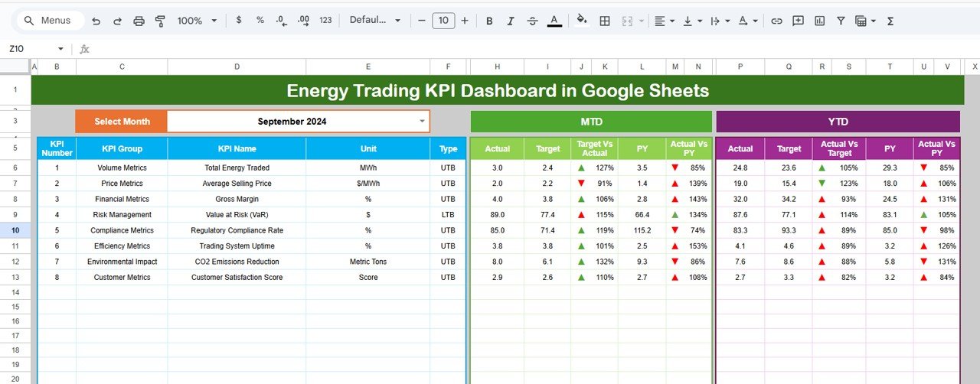This screenshot has height=384, width=980.
Task: Open the zoom 100% dropdown
Action: (x=197, y=21)
